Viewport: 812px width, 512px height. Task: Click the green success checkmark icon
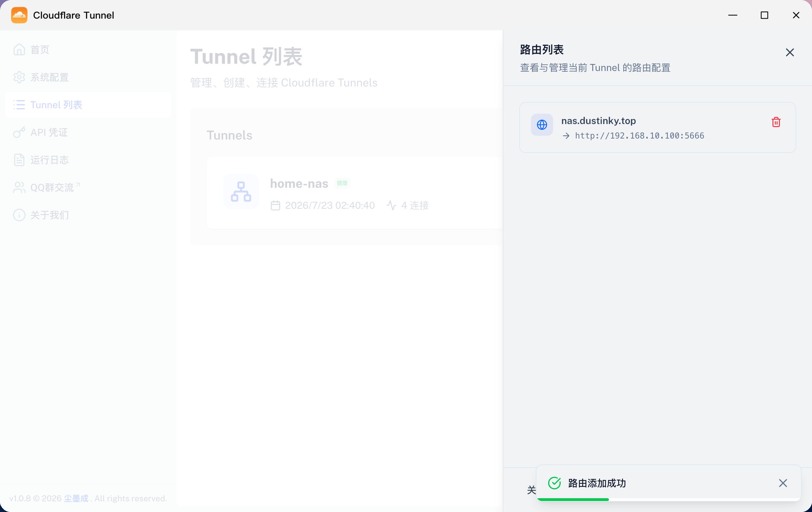coord(554,483)
